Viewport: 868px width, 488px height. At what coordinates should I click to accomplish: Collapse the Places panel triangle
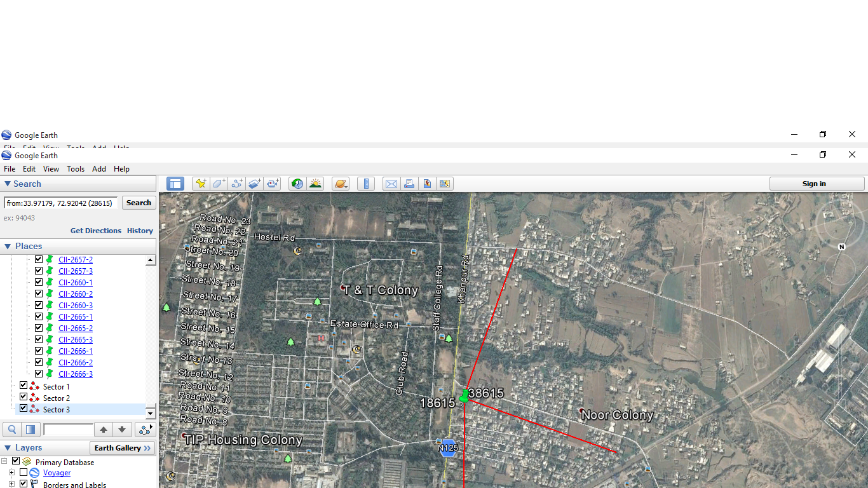[8, 246]
